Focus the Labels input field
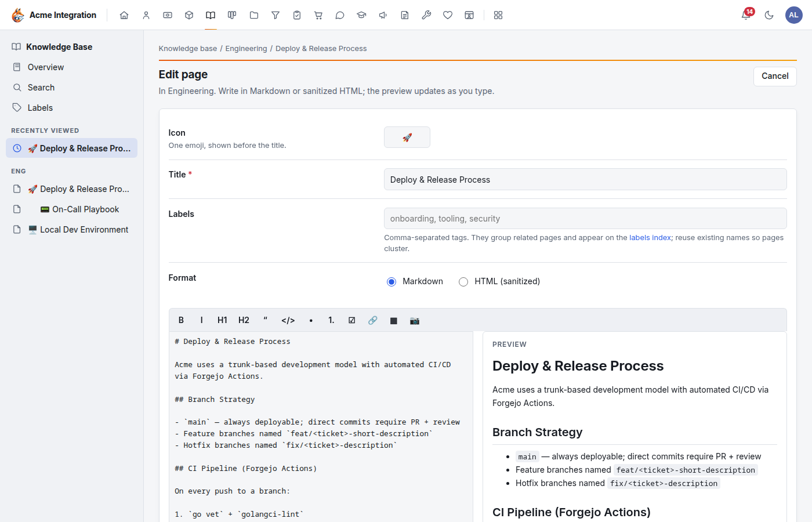 pyautogui.click(x=585, y=219)
